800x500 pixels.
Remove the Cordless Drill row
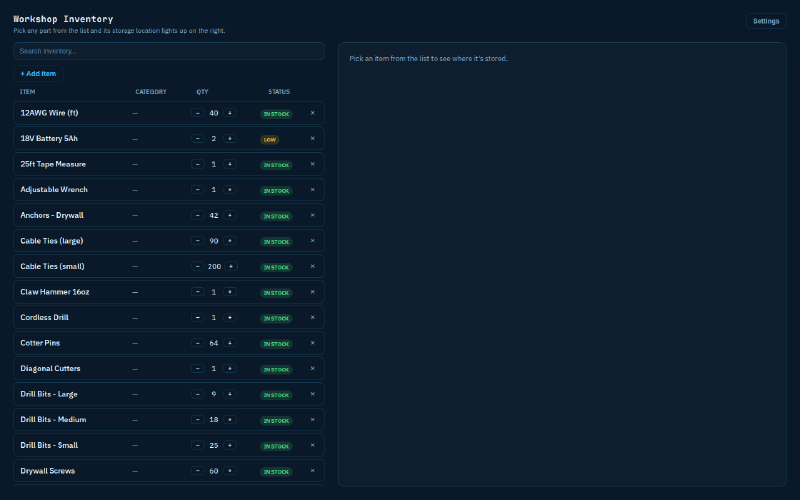click(x=313, y=317)
